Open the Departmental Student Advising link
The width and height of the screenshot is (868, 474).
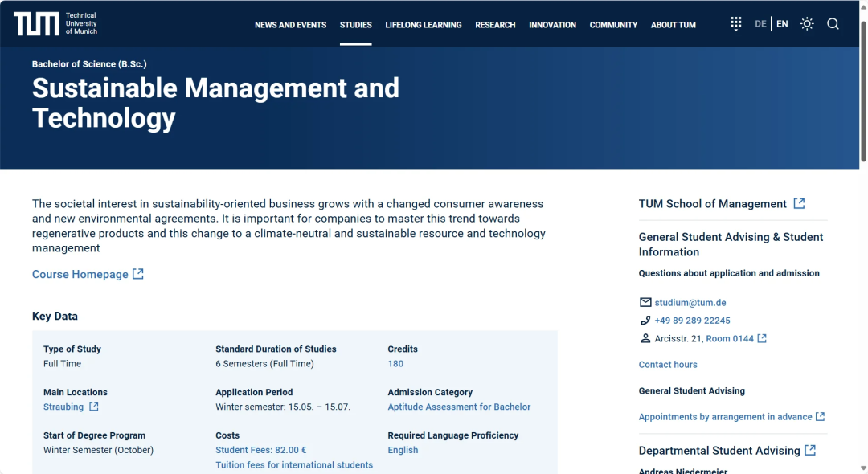pos(719,451)
